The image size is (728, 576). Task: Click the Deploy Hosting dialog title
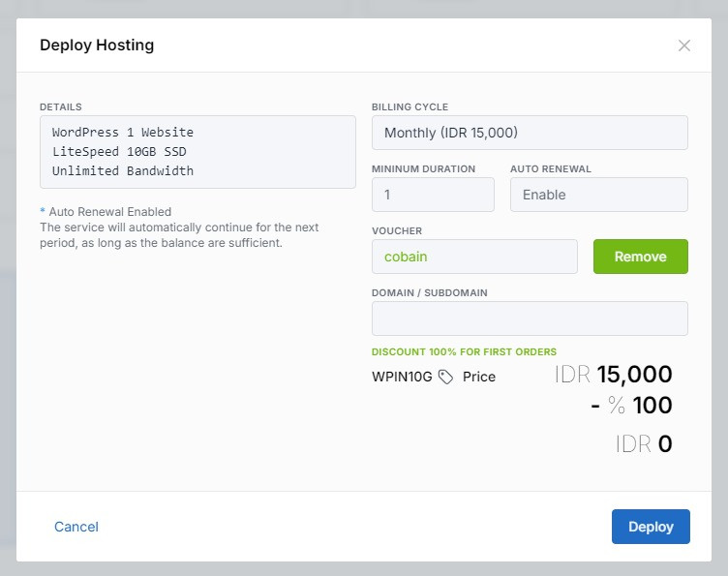coord(97,45)
